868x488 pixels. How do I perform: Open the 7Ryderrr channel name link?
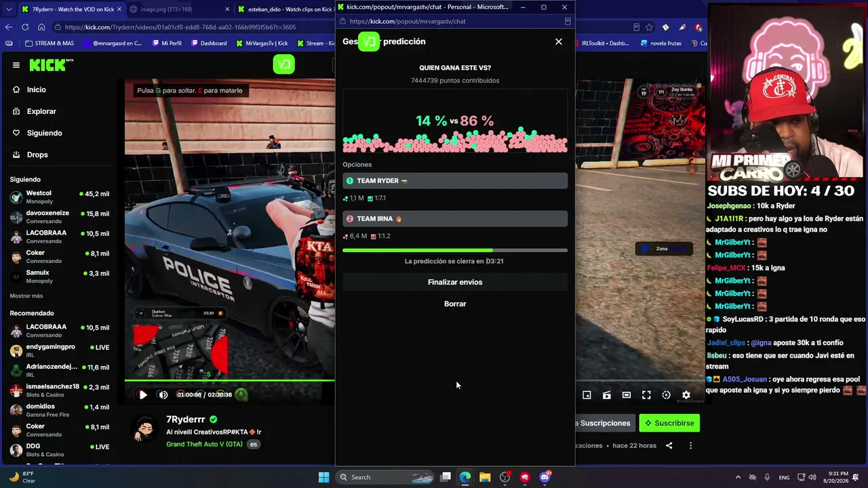(186, 420)
